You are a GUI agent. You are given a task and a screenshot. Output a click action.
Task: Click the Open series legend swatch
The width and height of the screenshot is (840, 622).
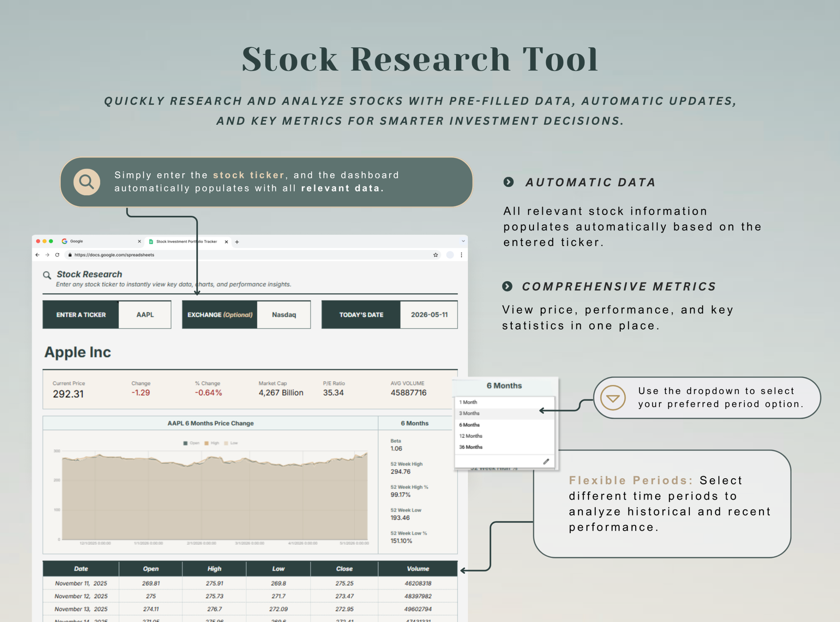(185, 443)
